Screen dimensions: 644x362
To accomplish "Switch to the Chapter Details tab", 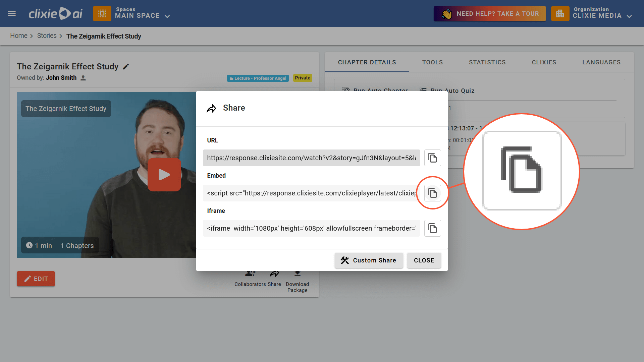I will [367, 62].
